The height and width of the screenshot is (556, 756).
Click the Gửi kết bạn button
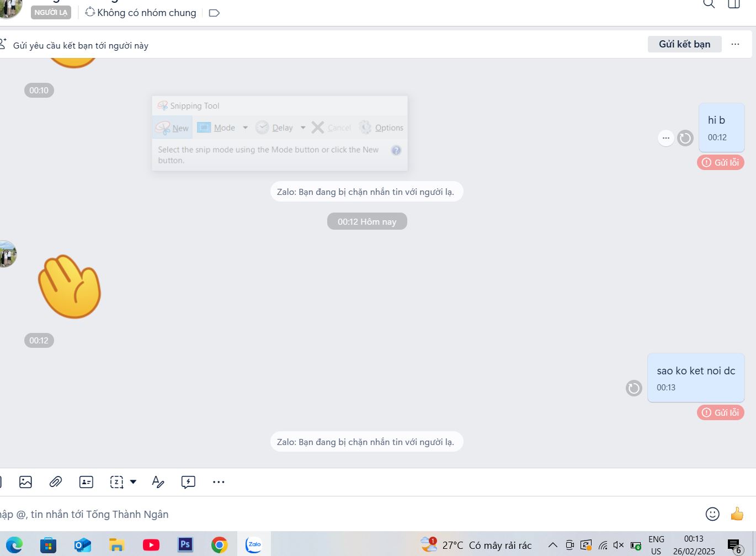685,44
